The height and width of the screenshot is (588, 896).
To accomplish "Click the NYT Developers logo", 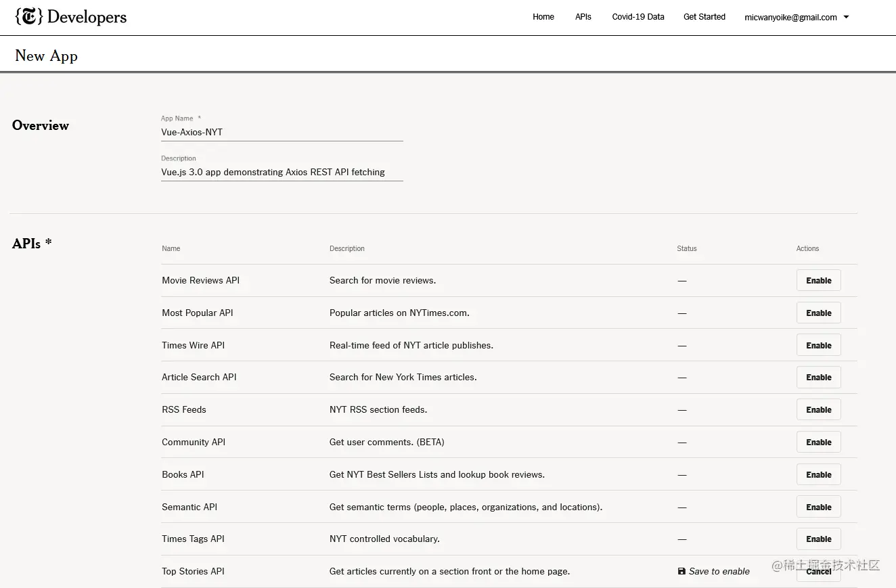I will click(x=70, y=17).
